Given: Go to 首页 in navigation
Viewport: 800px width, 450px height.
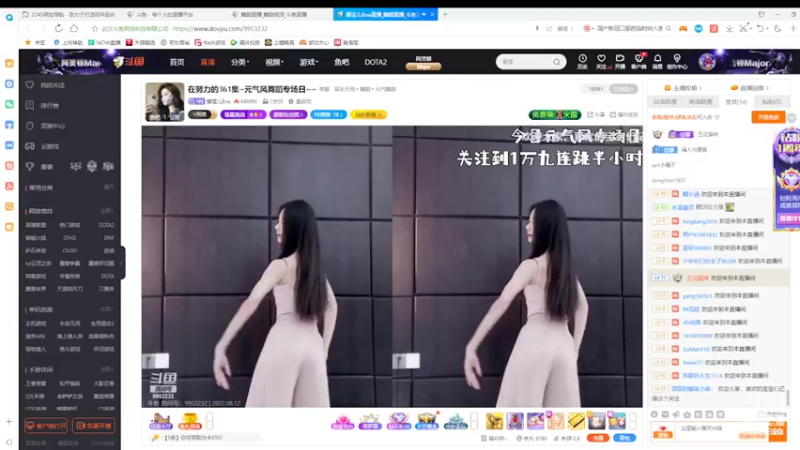Looking at the screenshot, I should (x=177, y=62).
